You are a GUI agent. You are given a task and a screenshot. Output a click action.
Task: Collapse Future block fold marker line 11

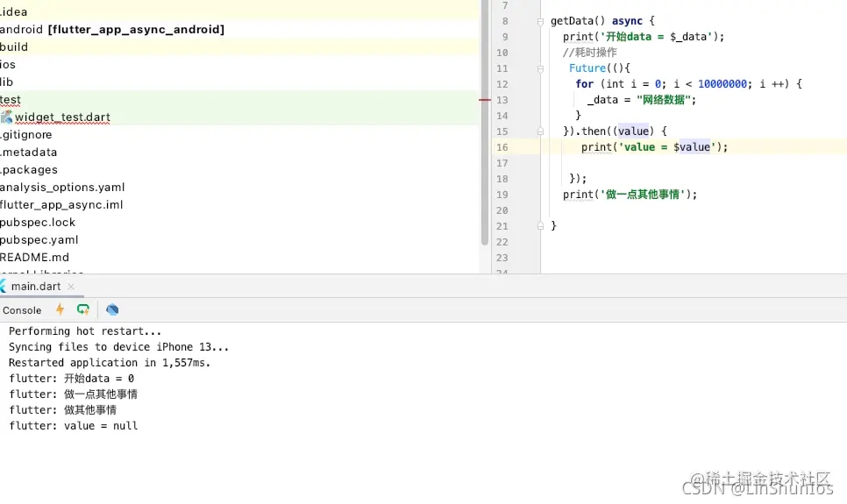click(540, 68)
